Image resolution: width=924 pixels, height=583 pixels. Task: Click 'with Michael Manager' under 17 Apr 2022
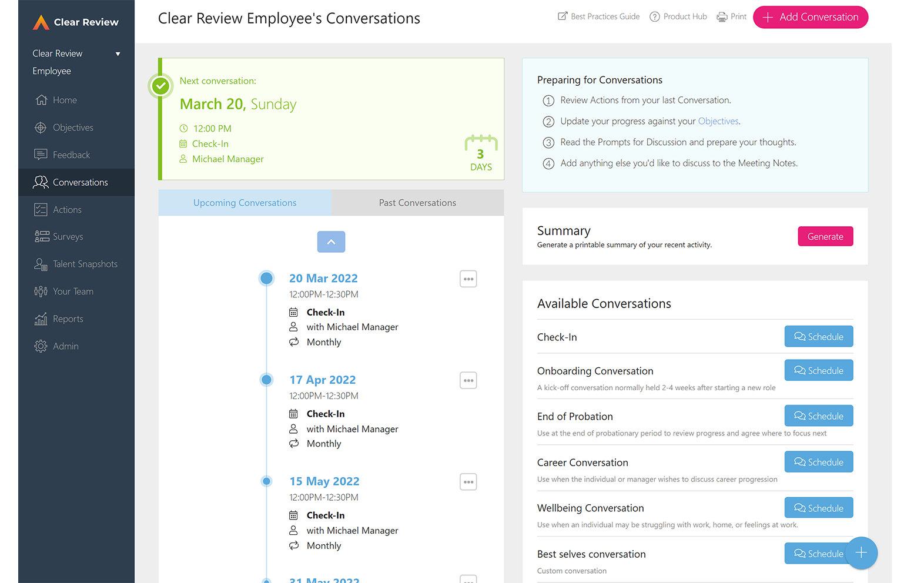[352, 429]
